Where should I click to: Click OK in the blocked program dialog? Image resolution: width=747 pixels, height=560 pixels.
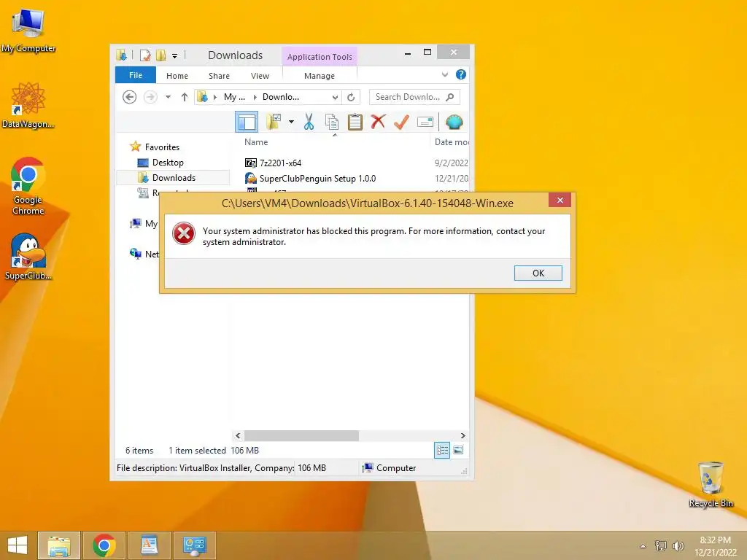[538, 273]
